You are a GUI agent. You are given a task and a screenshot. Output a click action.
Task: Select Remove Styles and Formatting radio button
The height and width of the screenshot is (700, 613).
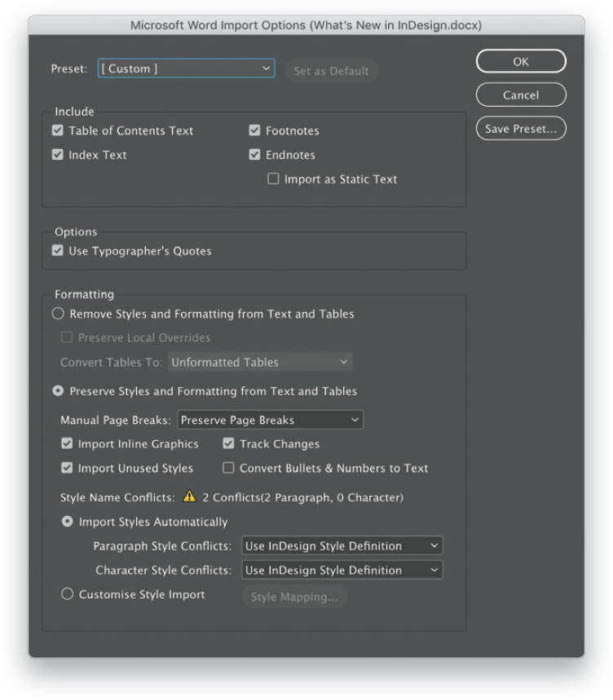[58, 314]
